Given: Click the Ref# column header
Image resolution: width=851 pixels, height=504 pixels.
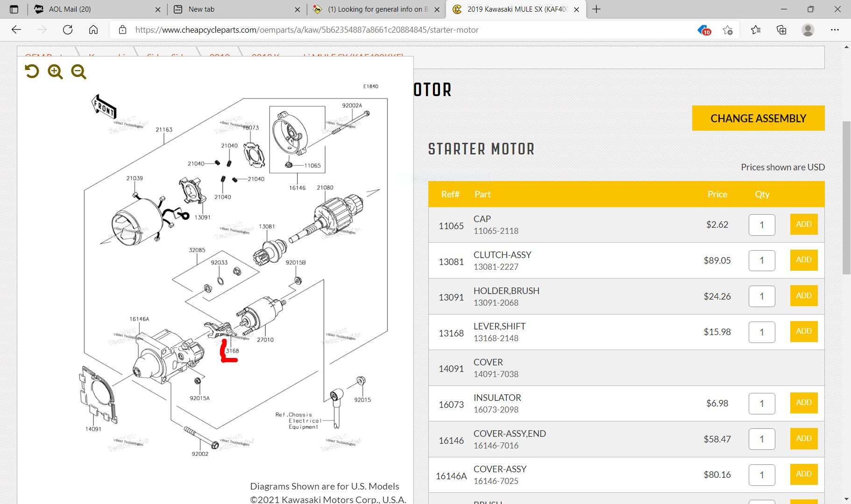Looking at the screenshot, I should point(450,194).
